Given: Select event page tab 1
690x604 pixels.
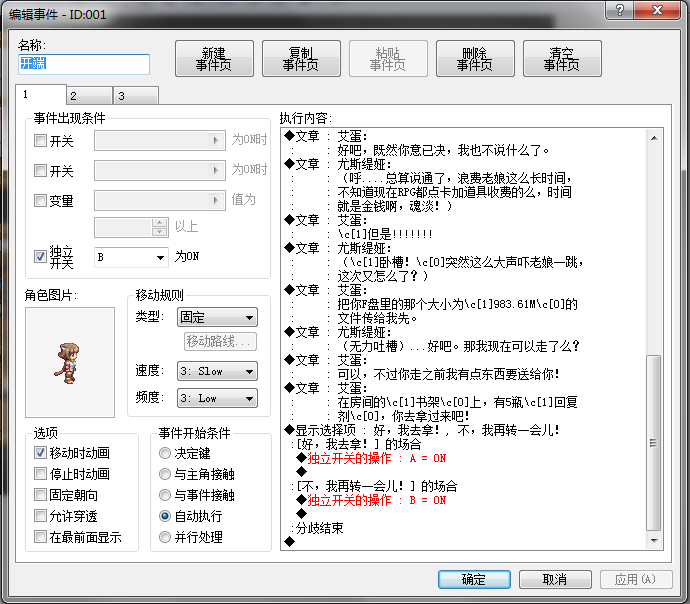Looking at the screenshot, I should pos(41,94).
